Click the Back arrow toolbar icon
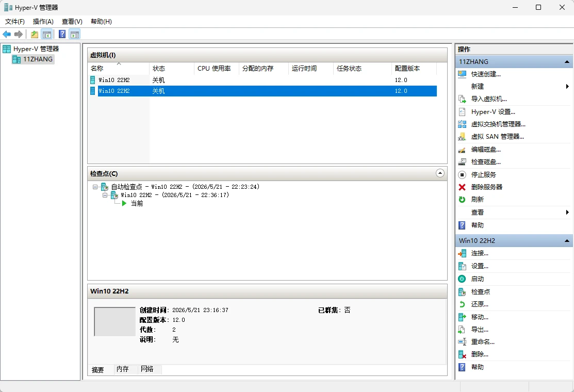The height and width of the screenshot is (392, 574). point(7,35)
